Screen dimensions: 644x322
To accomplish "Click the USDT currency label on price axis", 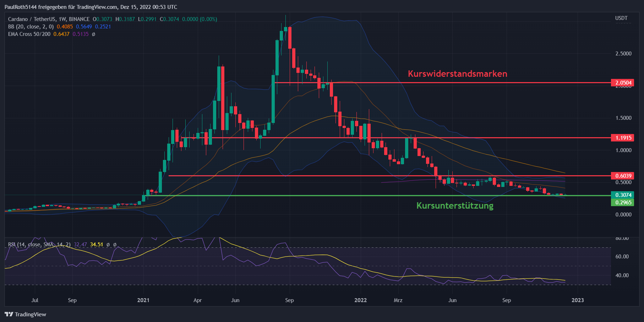I will (621, 18).
